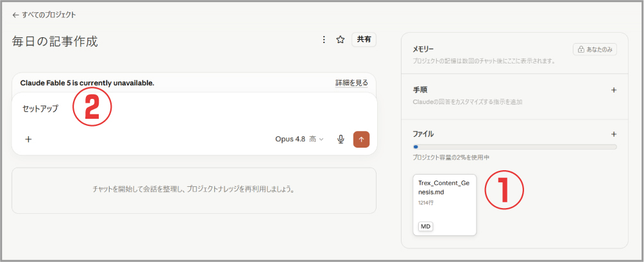Click the MD file type badge
Image resolution: width=644 pixels, height=262 pixels.
pyautogui.click(x=426, y=226)
